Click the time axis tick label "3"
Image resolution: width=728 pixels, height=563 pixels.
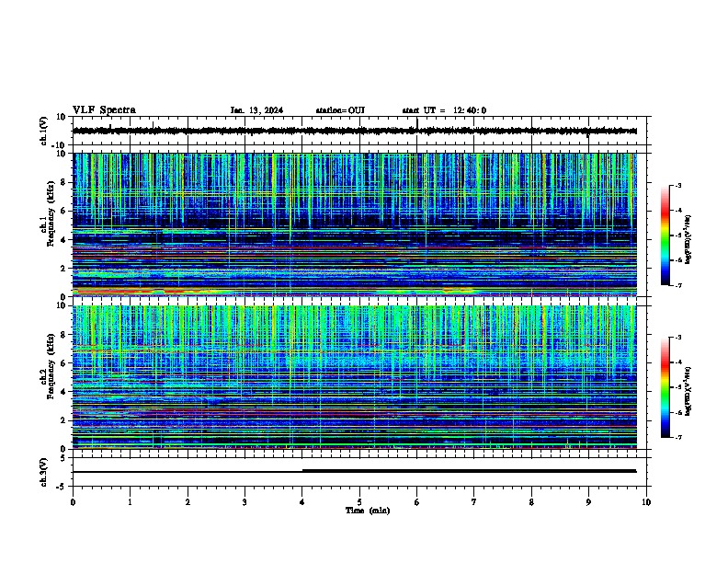tap(245, 502)
